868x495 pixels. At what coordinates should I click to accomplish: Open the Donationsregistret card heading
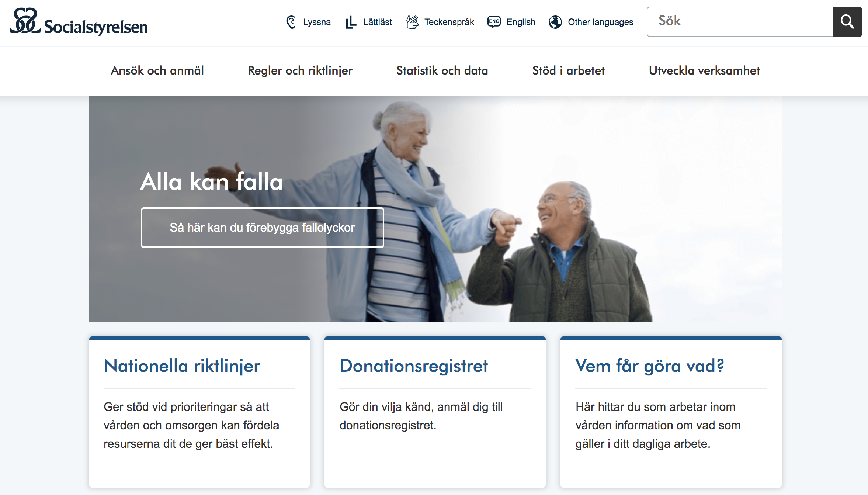[x=414, y=366]
